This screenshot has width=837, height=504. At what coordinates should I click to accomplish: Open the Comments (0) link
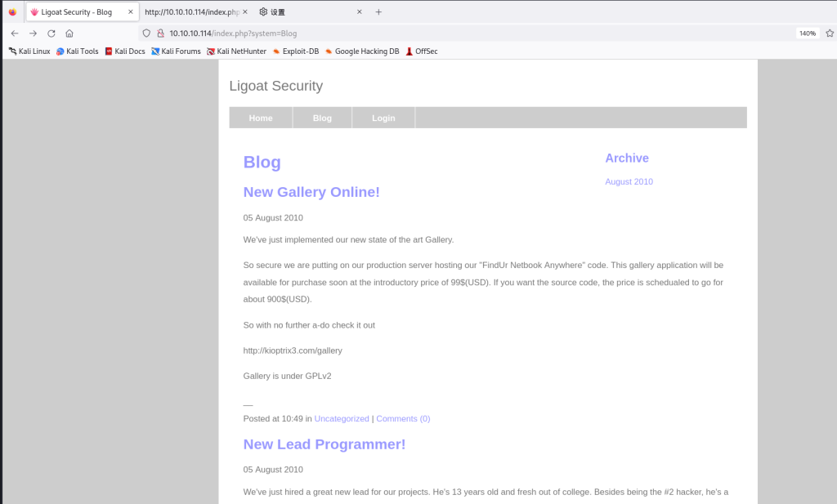pos(403,419)
